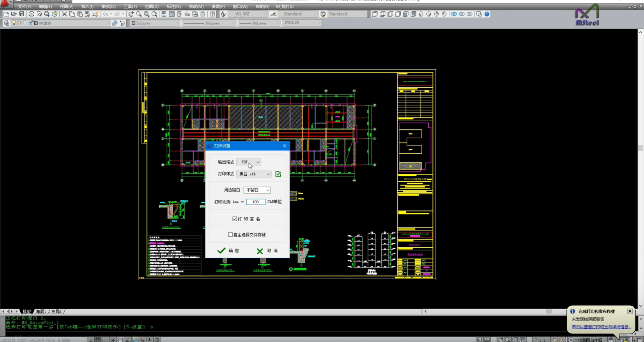644x342 pixels.
Task: Click the Help question mark icon
Action: click(x=212, y=14)
